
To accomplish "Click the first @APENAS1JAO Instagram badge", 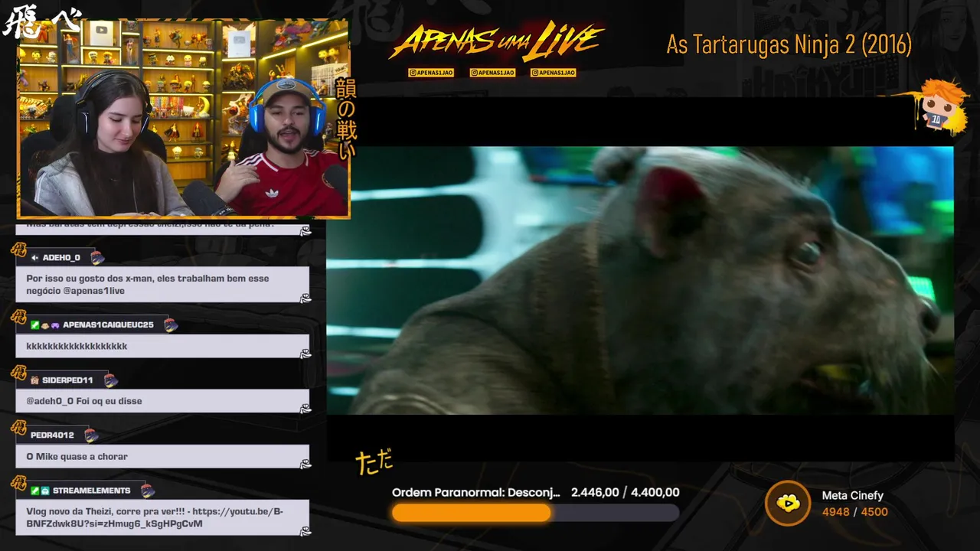I will point(431,73).
